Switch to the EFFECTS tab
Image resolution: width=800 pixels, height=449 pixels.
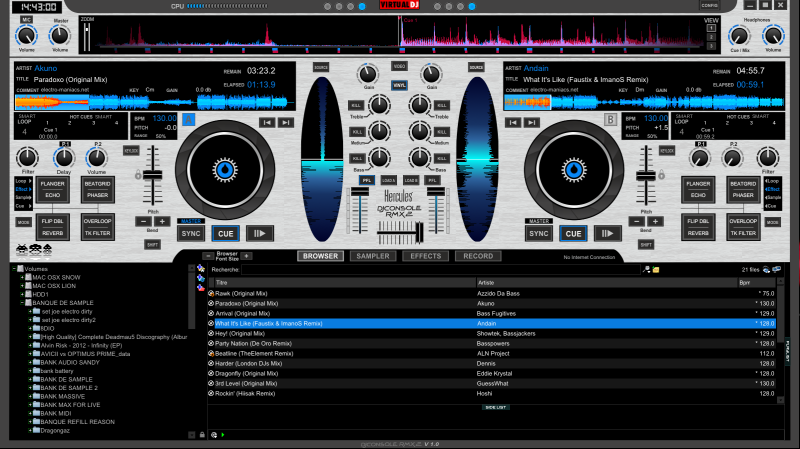426,256
